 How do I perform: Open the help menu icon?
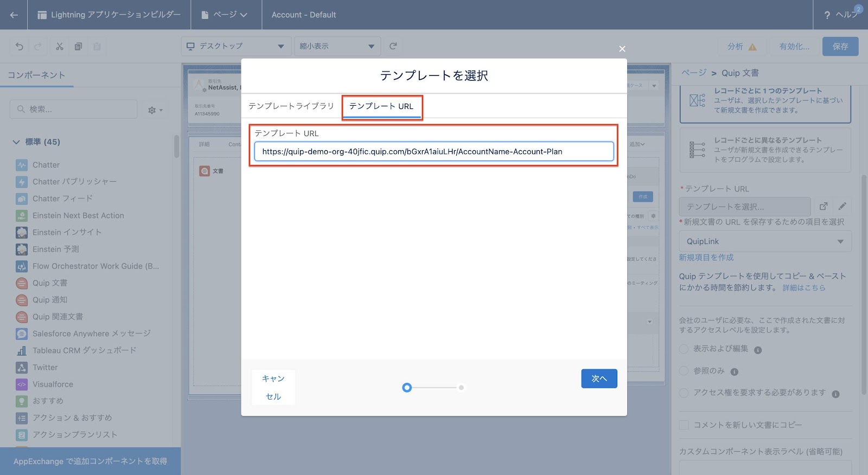[x=827, y=15]
